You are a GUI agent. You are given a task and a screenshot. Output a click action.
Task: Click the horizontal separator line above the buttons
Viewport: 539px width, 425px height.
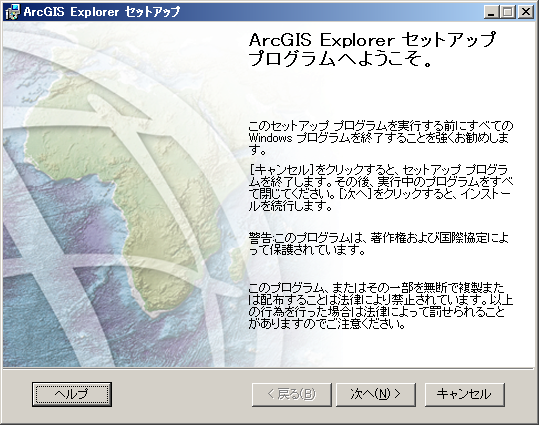pos(270,368)
